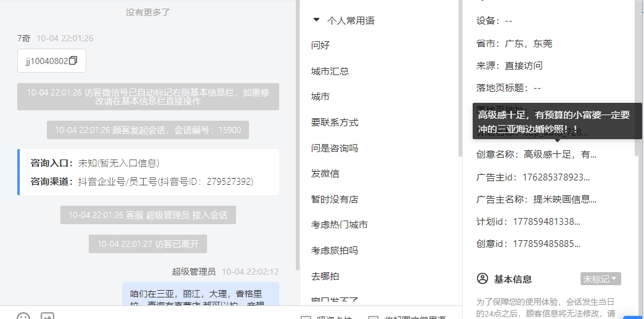Image resolution: width=644 pixels, height=319 pixels.
Task: Click the chat history scrollbar
Action: pos(298,135)
